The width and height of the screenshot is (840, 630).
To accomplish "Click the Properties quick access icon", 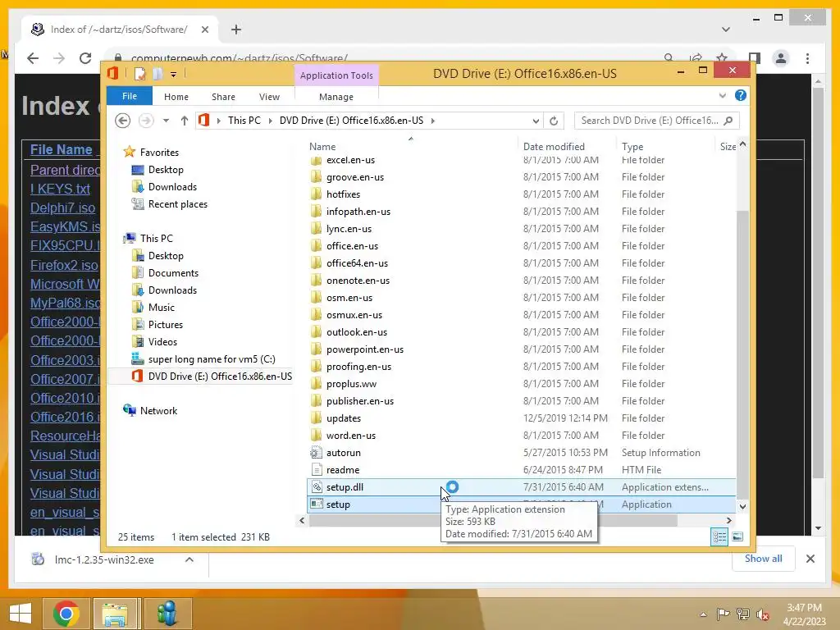I will click(x=140, y=73).
